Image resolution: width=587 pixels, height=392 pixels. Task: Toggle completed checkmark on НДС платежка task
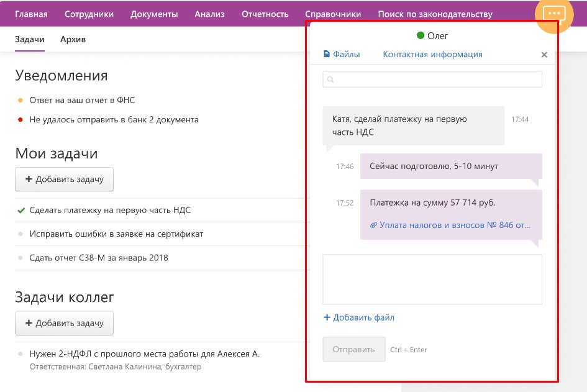[x=20, y=211]
